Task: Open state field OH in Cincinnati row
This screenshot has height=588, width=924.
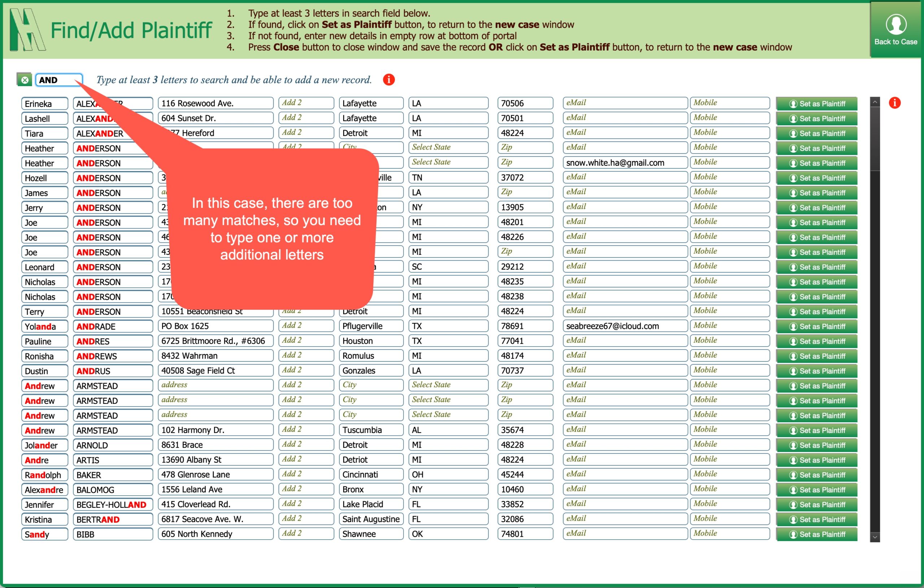Action: pyautogui.click(x=448, y=474)
